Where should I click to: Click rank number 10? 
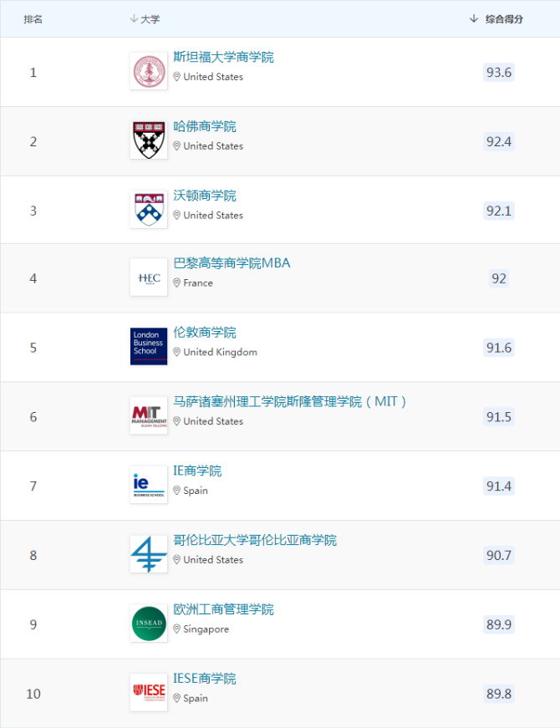pyautogui.click(x=33, y=694)
